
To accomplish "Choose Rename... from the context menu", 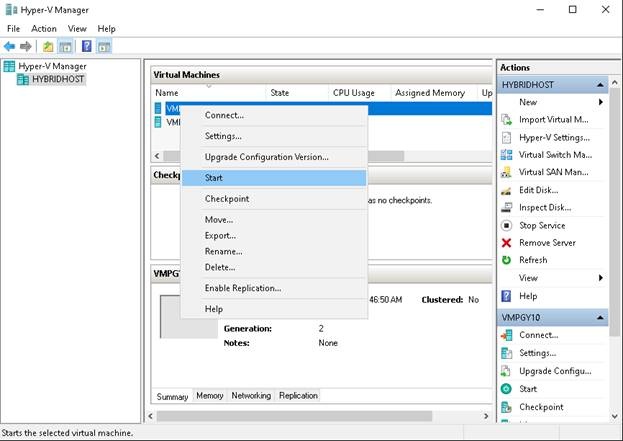I will [274, 251].
